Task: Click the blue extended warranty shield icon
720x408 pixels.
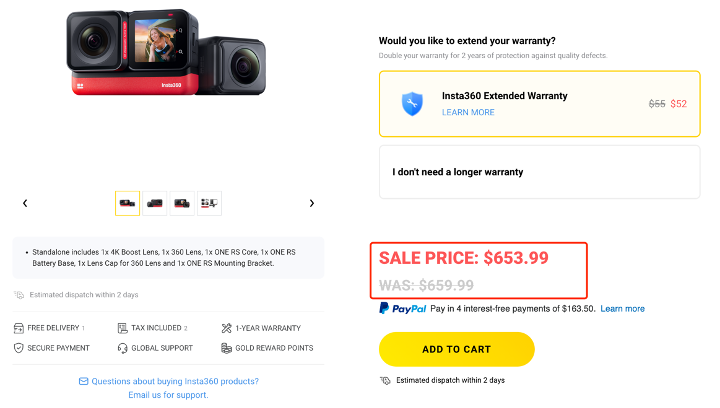Action: click(x=412, y=104)
